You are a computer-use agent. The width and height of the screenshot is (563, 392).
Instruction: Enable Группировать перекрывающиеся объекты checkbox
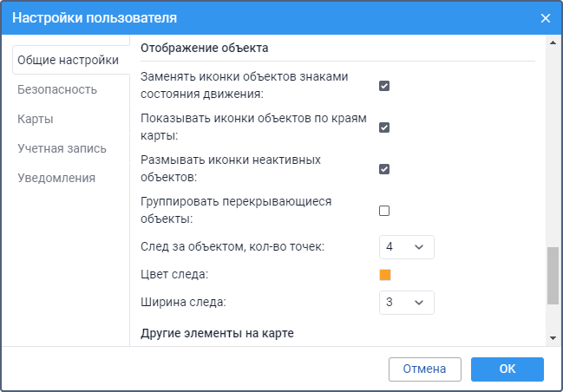[x=384, y=211]
